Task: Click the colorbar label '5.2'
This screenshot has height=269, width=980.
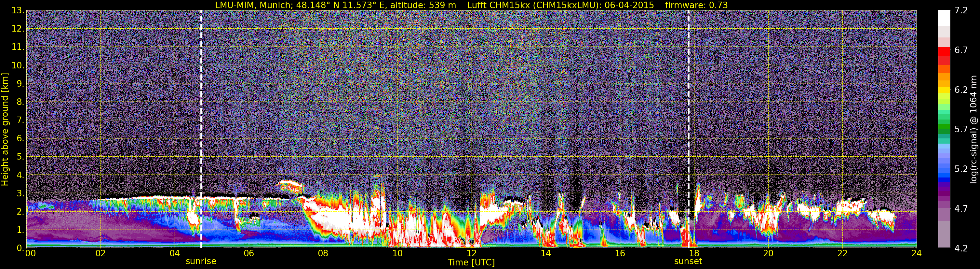Action: 961,169
